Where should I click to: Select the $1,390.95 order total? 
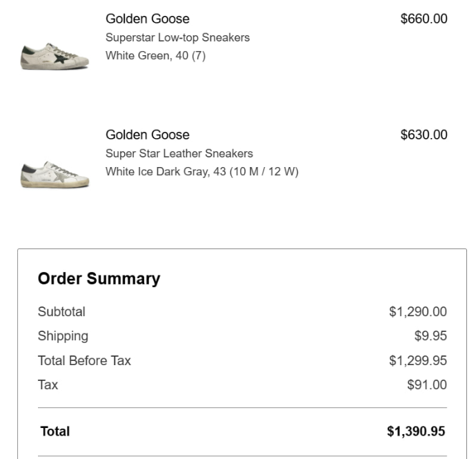click(x=416, y=431)
